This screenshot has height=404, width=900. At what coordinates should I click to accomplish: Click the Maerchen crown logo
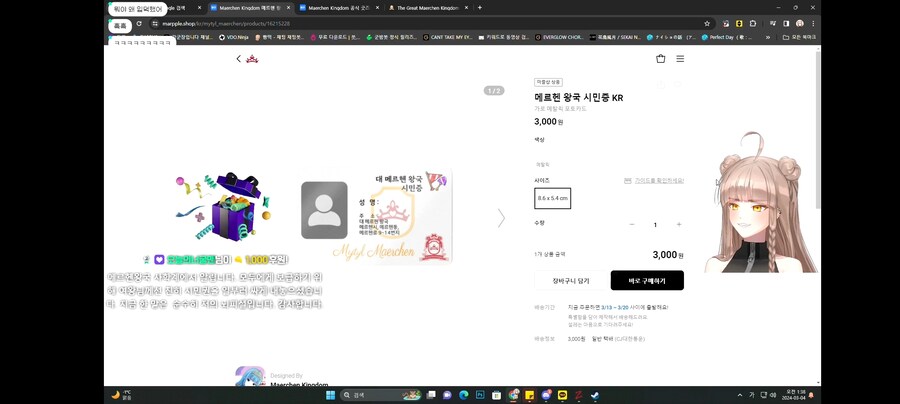[252, 59]
